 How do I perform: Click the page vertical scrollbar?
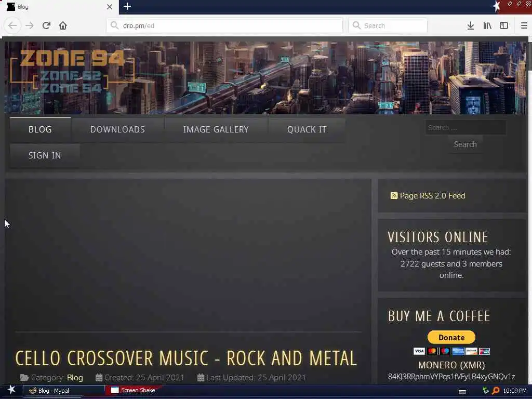(x=529, y=210)
